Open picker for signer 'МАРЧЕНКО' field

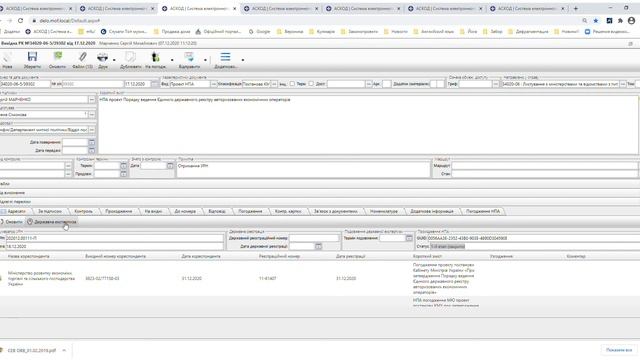pyautogui.click(x=92, y=100)
